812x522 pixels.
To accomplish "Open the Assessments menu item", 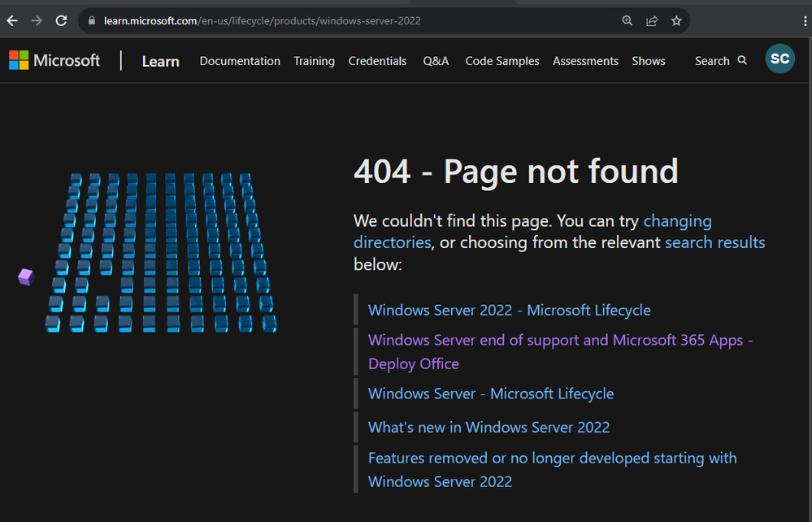I will tap(585, 61).
